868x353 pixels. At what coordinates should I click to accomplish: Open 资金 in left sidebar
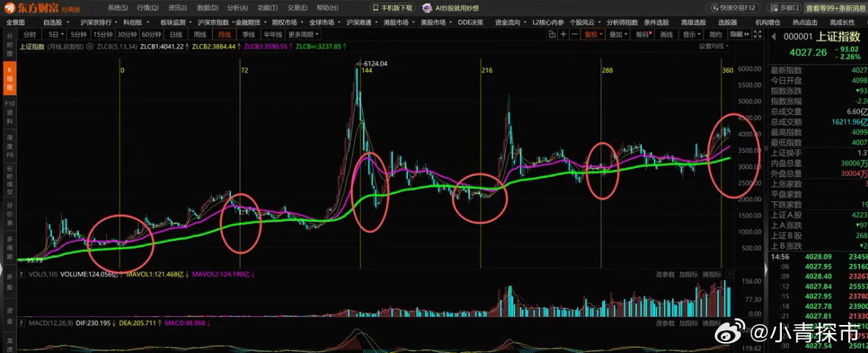coord(10,314)
